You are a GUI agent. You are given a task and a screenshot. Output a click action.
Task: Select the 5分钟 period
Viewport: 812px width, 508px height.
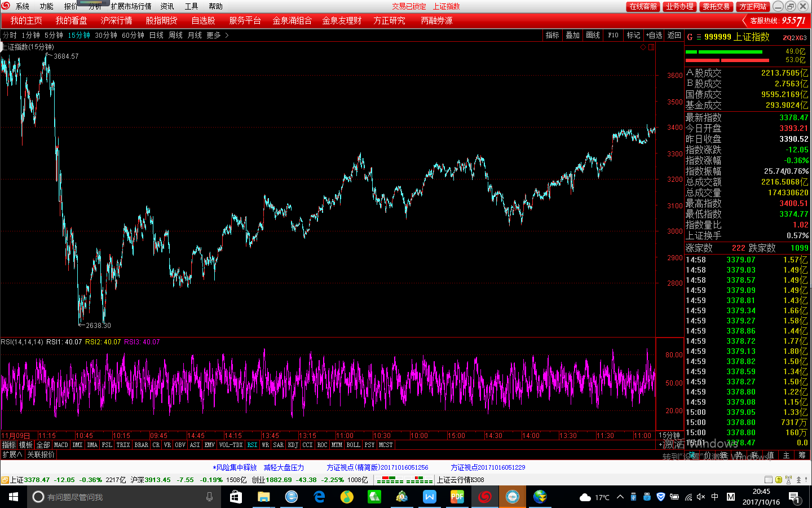tap(54, 35)
